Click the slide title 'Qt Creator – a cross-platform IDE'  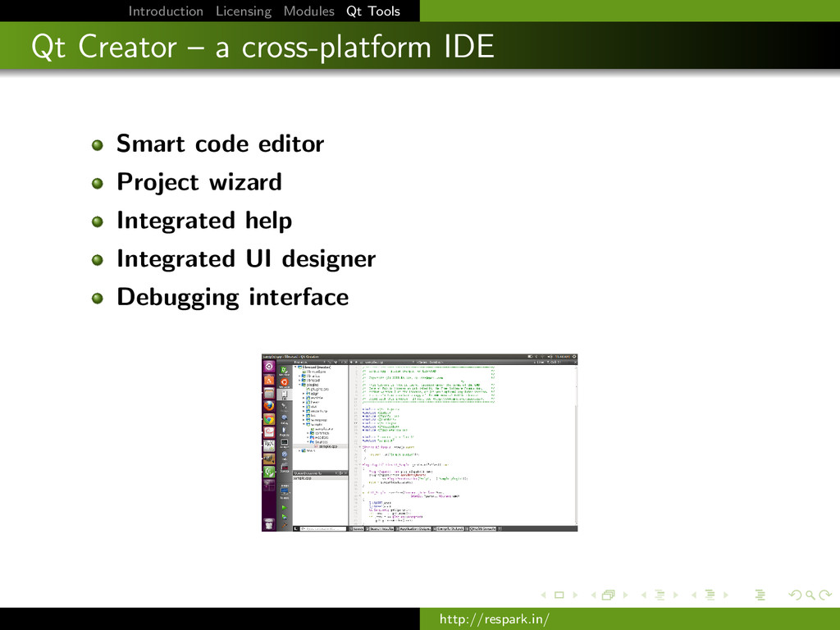[262, 47]
